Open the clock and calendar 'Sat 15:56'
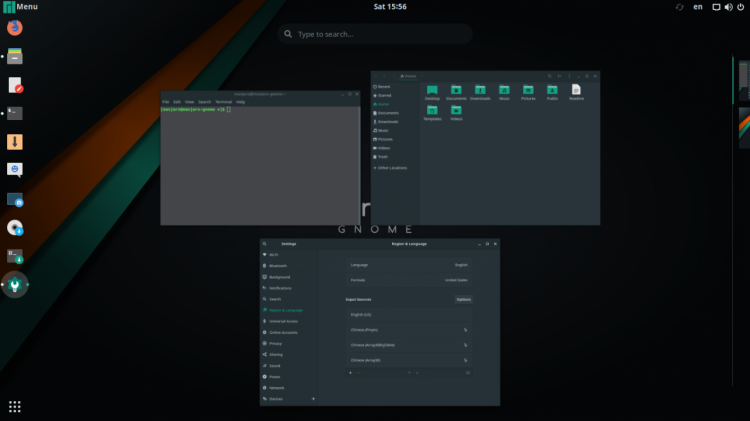The height and width of the screenshot is (421, 750). (390, 7)
